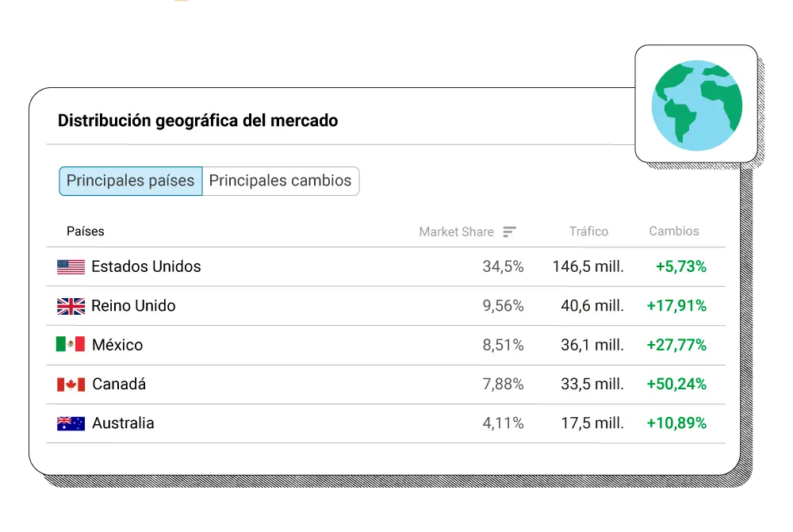
Task: Click the Australia flag icon
Action: [70, 423]
